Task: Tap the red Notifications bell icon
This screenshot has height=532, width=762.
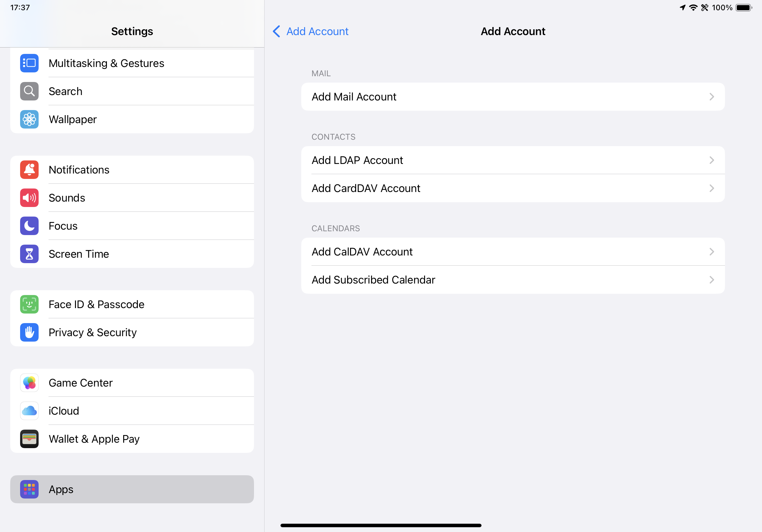Action: [29, 169]
